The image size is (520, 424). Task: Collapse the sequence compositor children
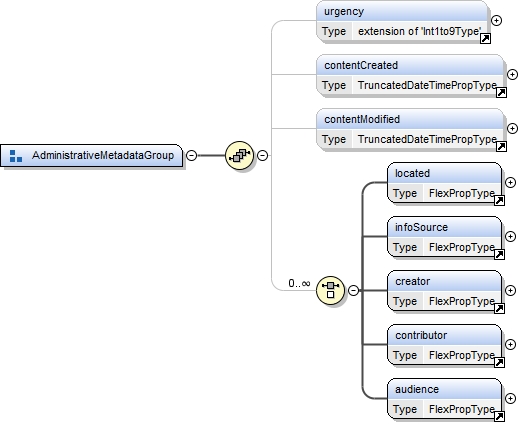(x=263, y=155)
